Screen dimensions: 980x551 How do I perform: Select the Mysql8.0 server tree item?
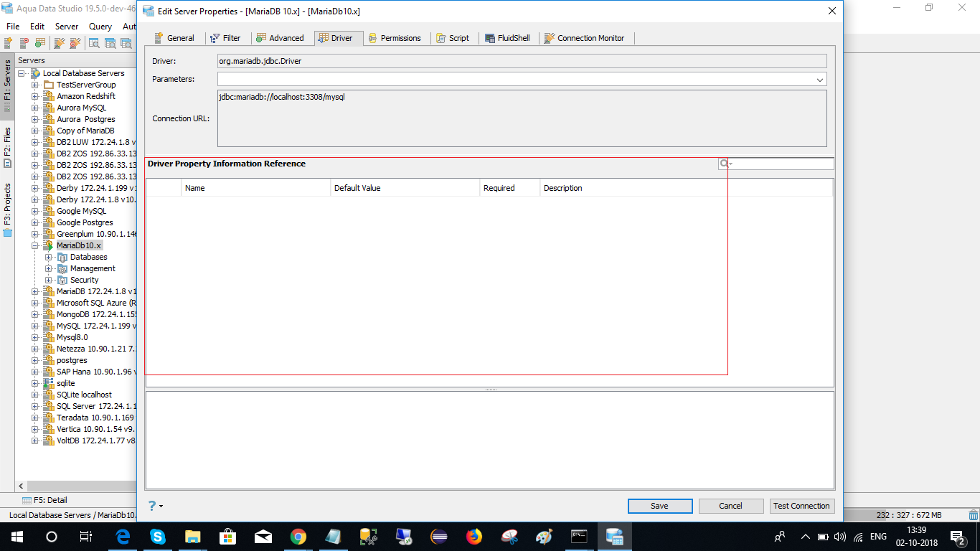(x=72, y=337)
